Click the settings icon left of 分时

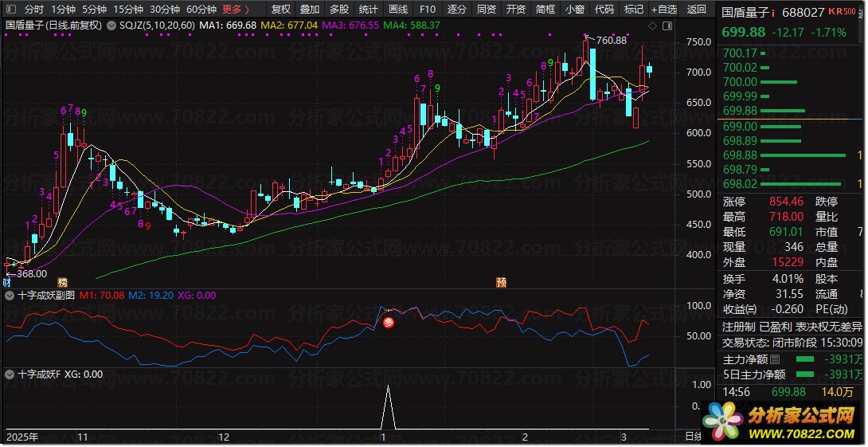[x=10, y=10]
